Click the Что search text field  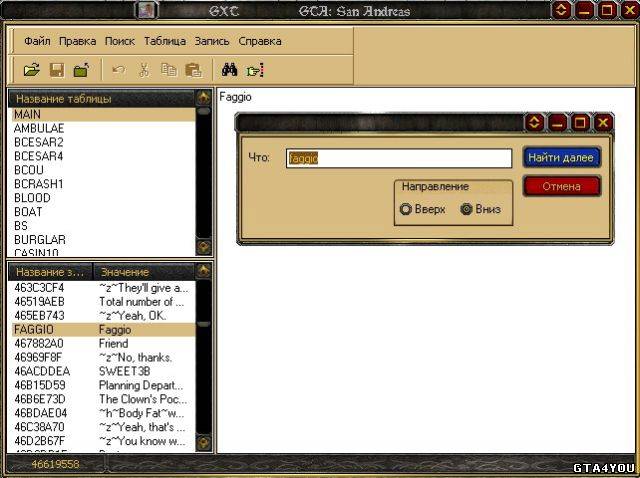pyautogui.click(x=399, y=158)
